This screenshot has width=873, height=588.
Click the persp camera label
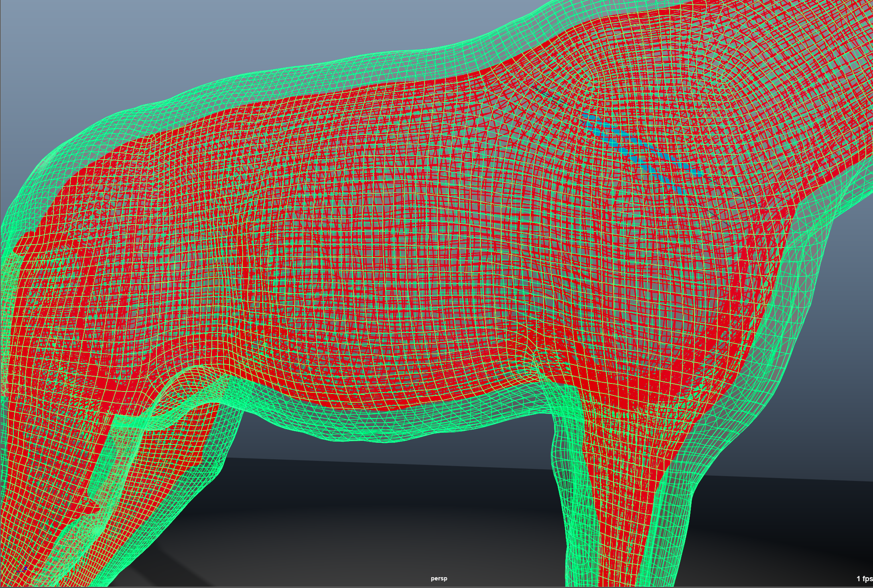pos(439,578)
